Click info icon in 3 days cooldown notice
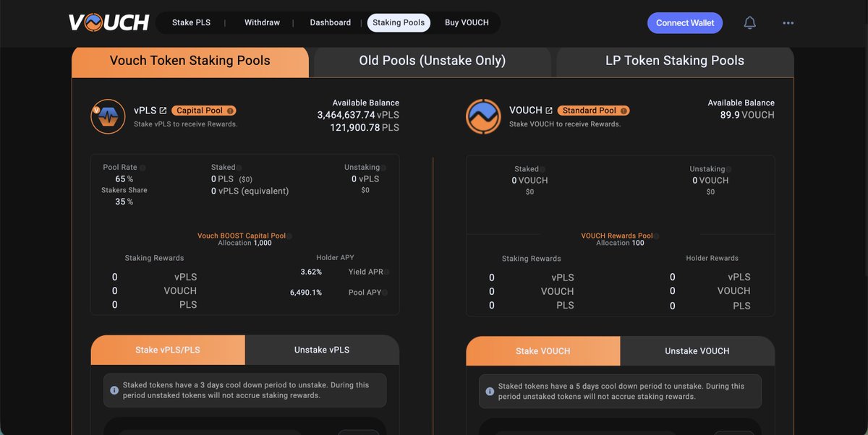The width and height of the screenshot is (868, 435). 114,390
